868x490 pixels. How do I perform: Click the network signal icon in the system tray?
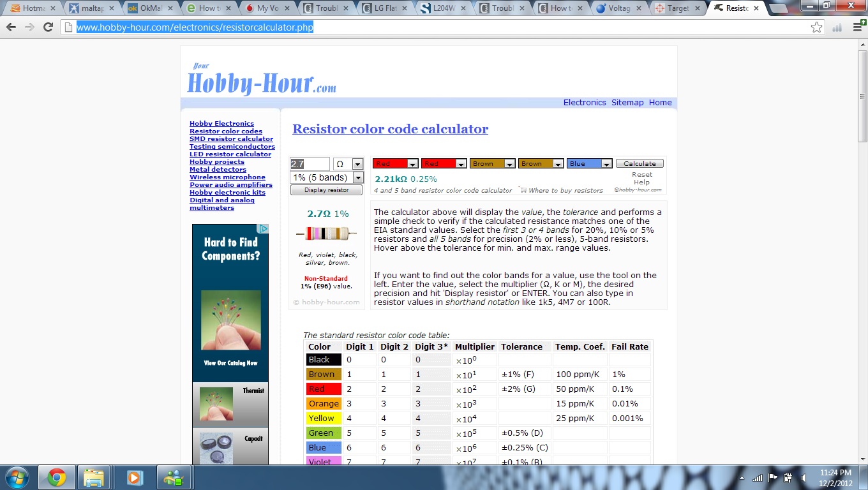click(758, 477)
